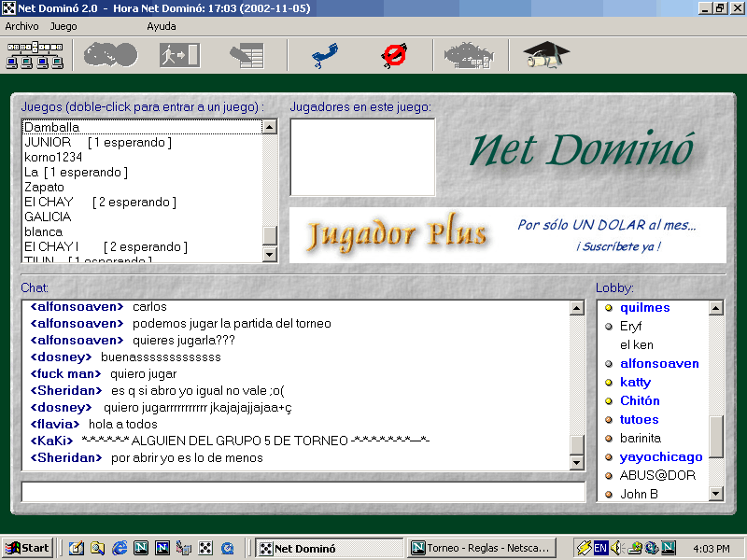Open the graduation cap tutorial icon

point(546,56)
